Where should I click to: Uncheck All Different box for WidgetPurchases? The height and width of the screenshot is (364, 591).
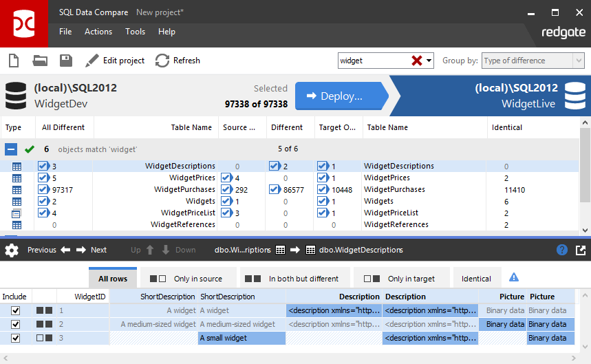(43, 190)
